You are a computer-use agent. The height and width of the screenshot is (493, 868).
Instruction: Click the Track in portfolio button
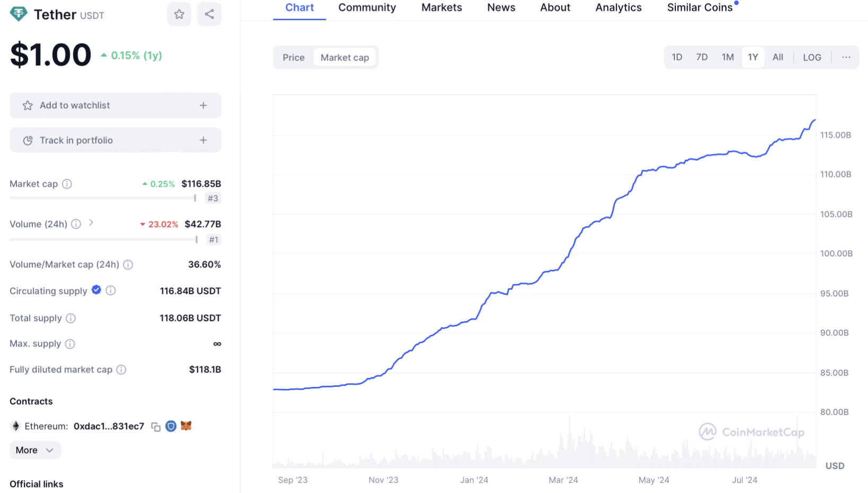pos(116,140)
